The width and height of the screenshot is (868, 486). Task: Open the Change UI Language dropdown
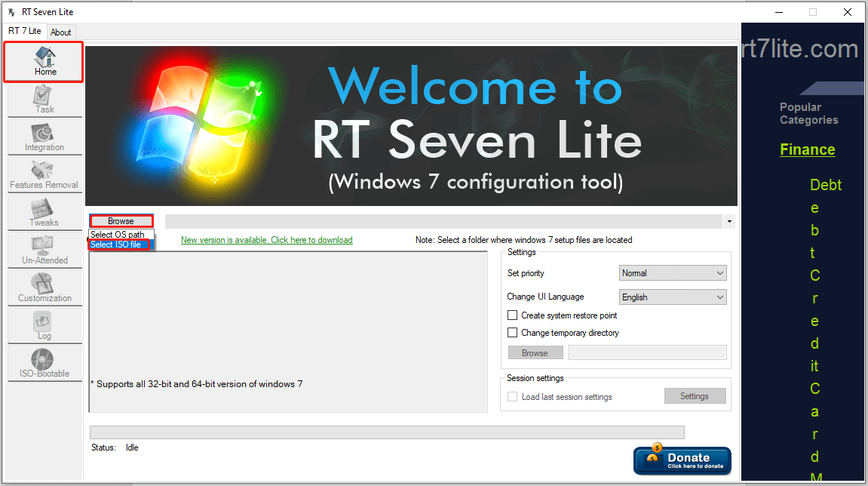[x=673, y=297]
